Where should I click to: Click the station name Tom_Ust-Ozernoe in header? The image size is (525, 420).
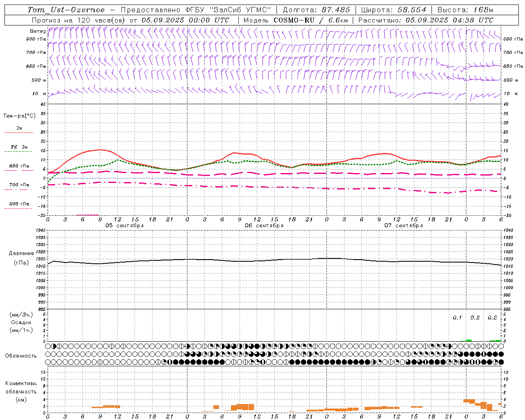click(66, 10)
